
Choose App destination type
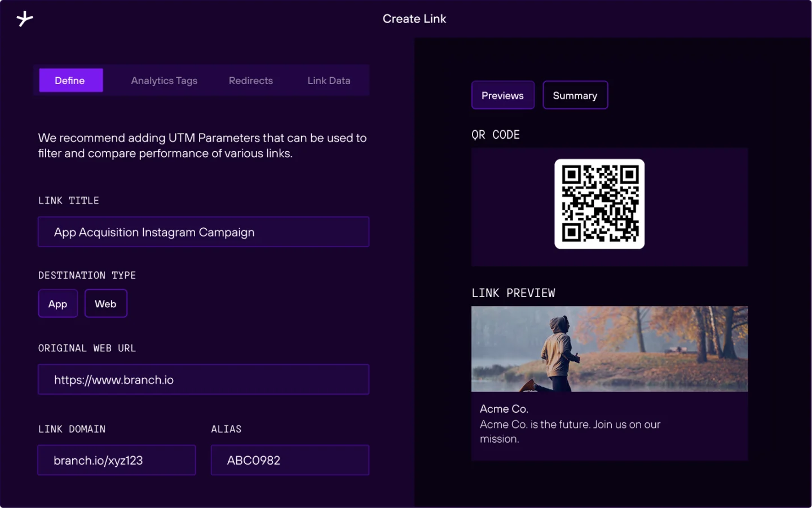coord(58,304)
